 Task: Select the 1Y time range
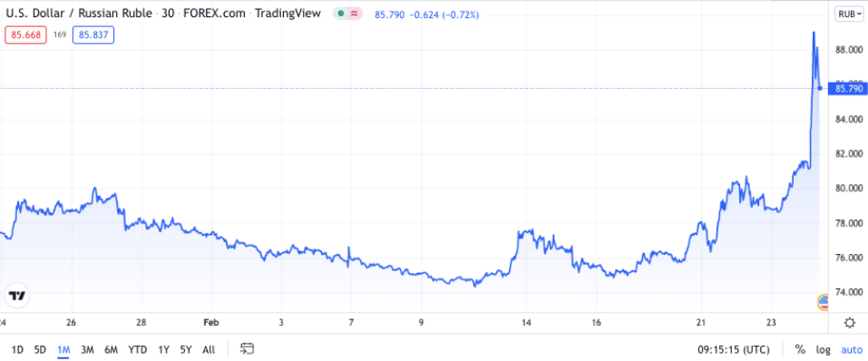[163, 349]
